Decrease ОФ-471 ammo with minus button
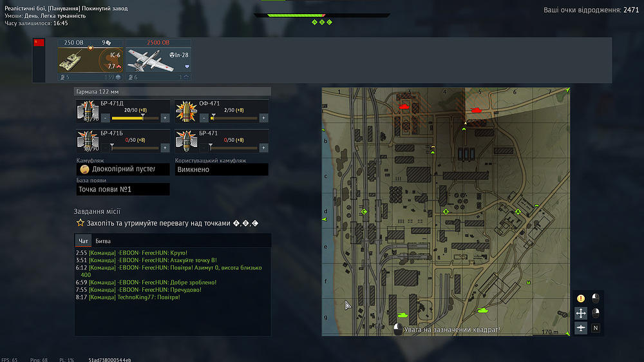 (x=204, y=118)
